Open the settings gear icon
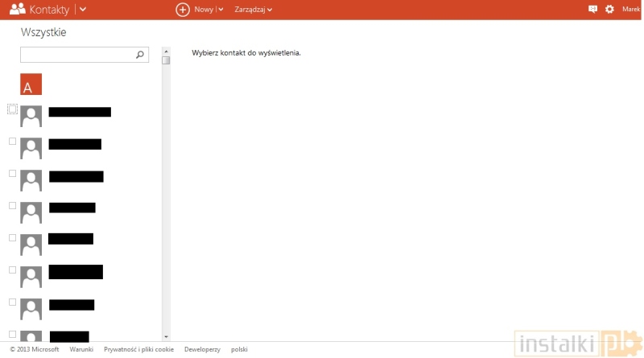 [x=609, y=9]
